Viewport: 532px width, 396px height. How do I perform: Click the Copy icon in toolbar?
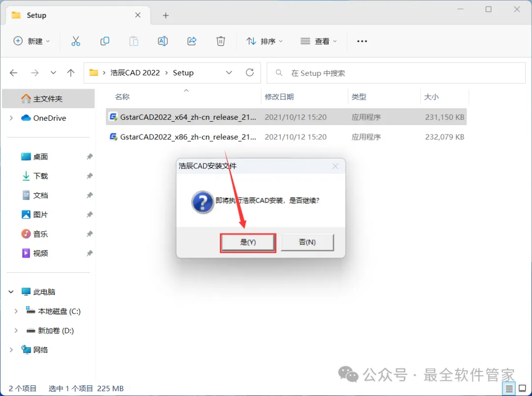(105, 41)
